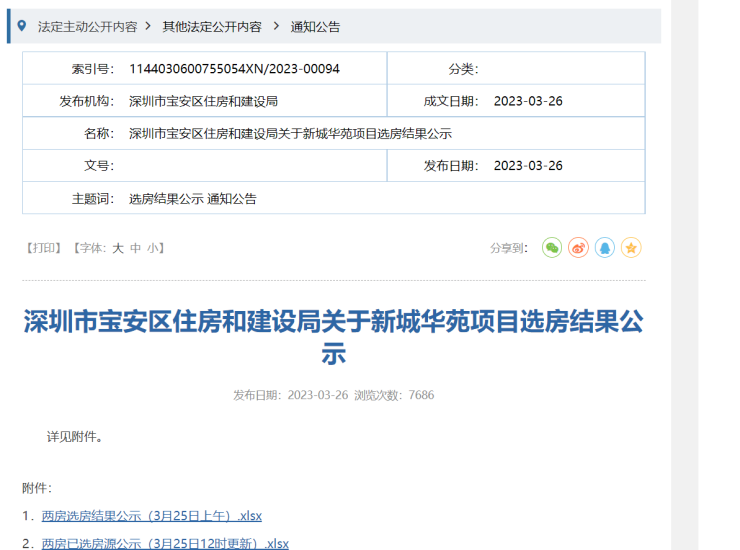
Task: Click the first breadcrumb chevron arrow
Action: click(x=148, y=27)
